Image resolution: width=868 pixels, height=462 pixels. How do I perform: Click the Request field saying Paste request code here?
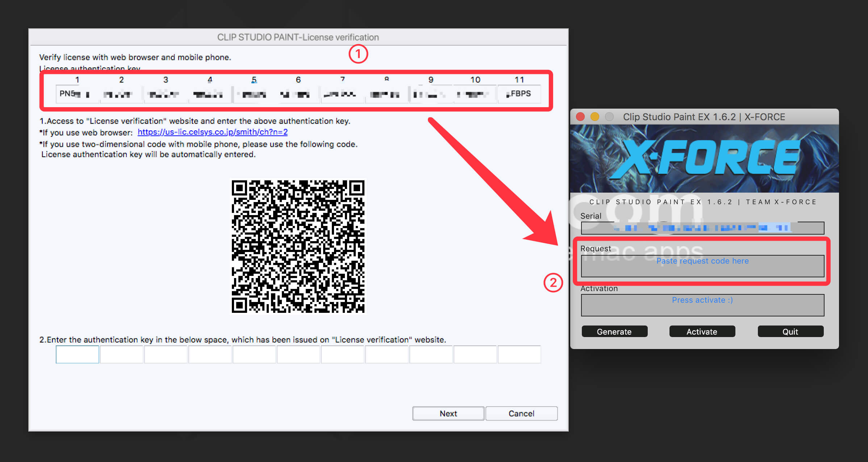[702, 266]
